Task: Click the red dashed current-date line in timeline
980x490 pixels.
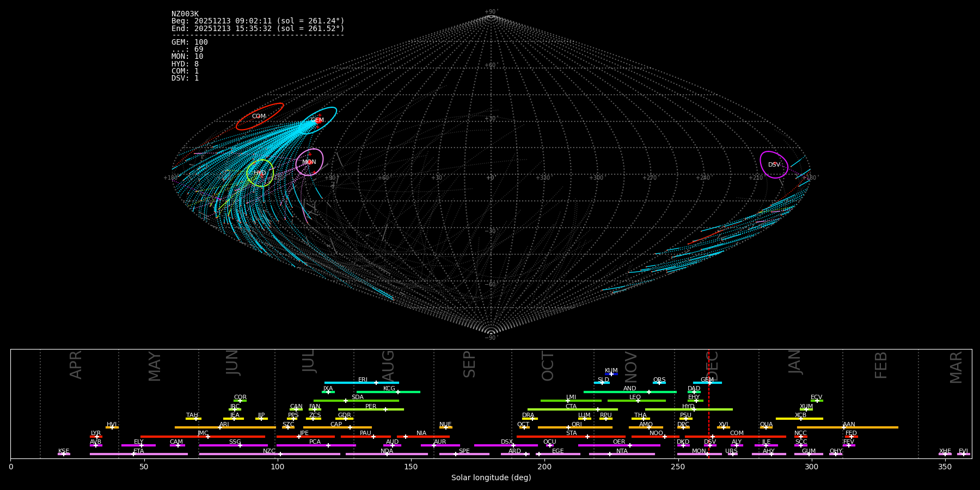Action: (708, 403)
